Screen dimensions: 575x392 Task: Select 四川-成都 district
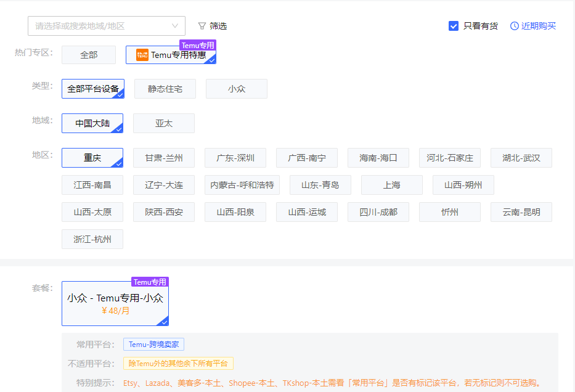(x=378, y=212)
